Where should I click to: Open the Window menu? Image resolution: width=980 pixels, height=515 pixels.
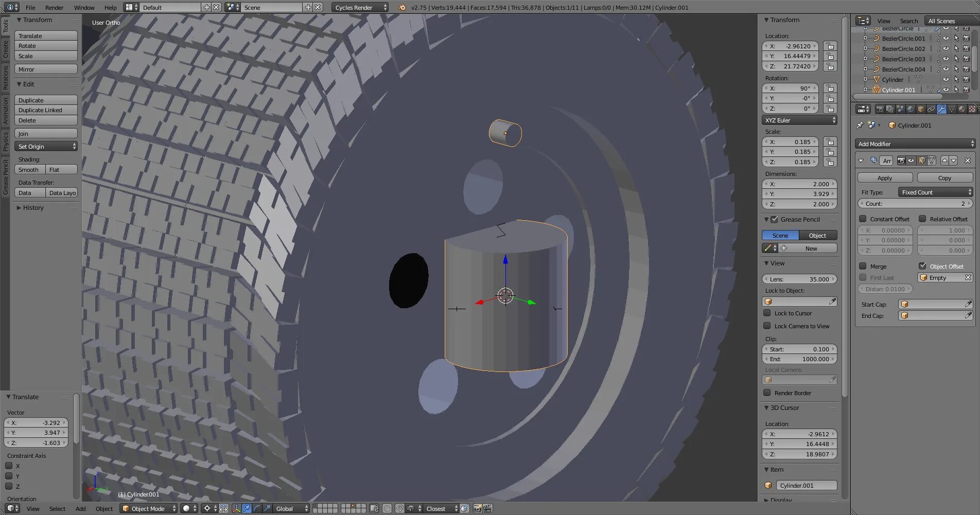84,7
